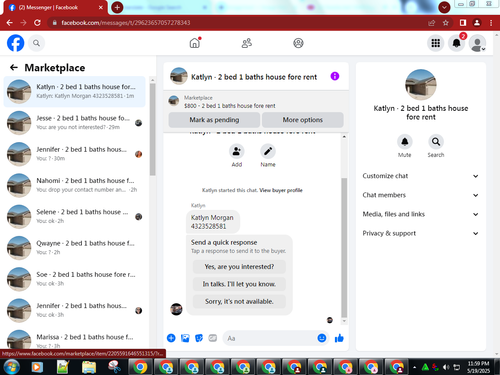The image size is (500, 375).
Task: Send quick response Sorry, it's not available.
Action: coord(239,301)
